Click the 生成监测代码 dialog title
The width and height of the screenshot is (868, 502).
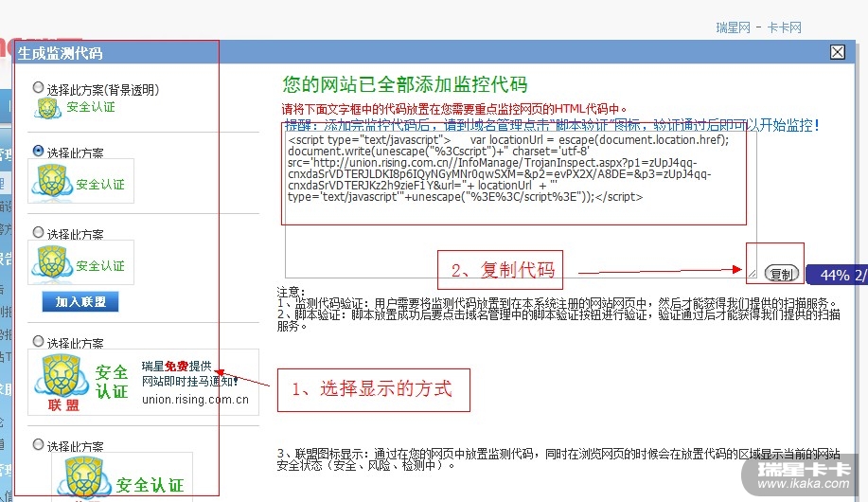point(61,53)
